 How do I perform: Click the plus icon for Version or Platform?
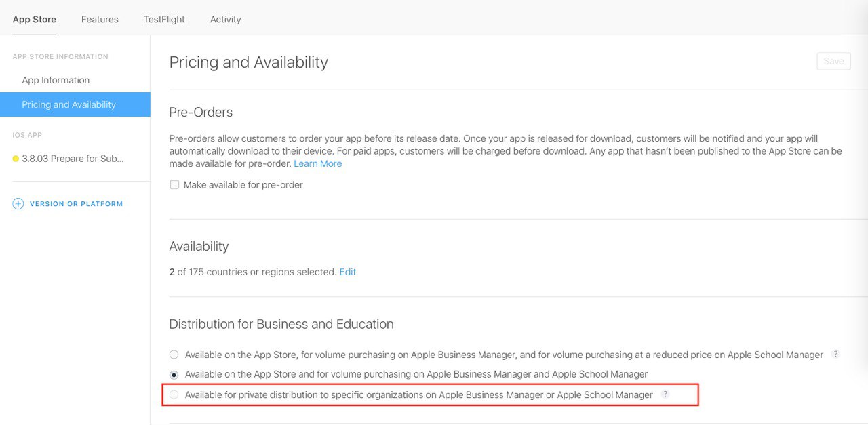point(18,203)
